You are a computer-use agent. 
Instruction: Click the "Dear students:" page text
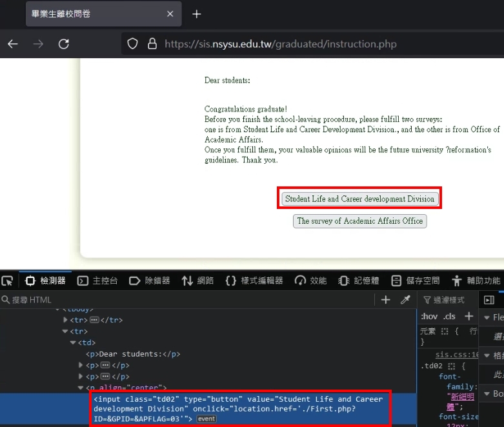point(227,81)
